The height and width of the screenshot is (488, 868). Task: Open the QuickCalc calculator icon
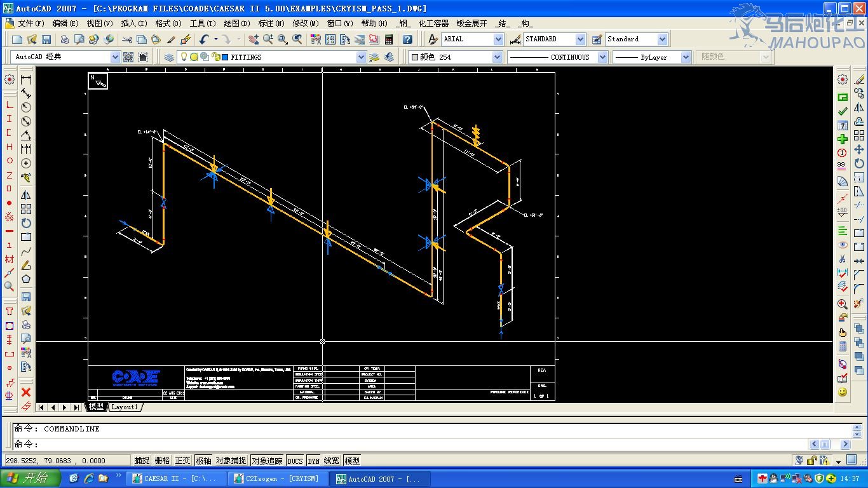389,39
